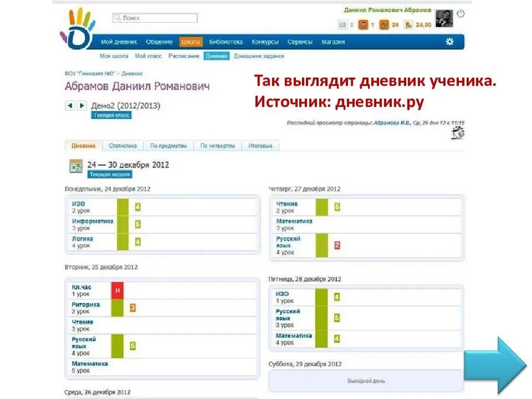
Task: Click the МОУ "Гимназия №0" breadcrumb
Action: [x=90, y=73]
